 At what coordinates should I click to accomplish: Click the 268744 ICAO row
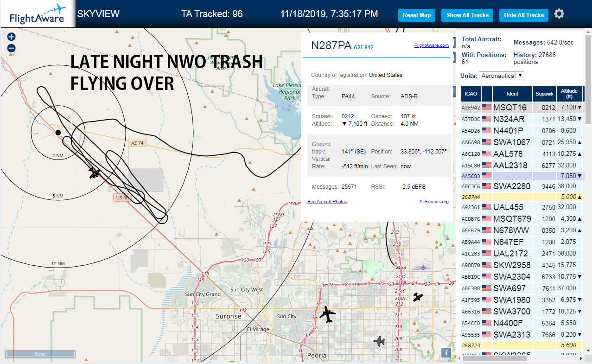[x=522, y=197]
